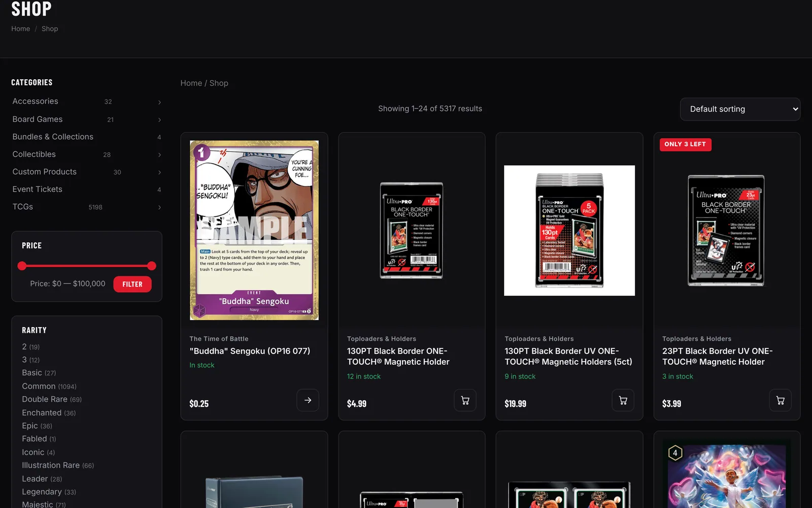Screen dimensions: 812x508
Task: Click the right price slider handle
Action: 152,266
